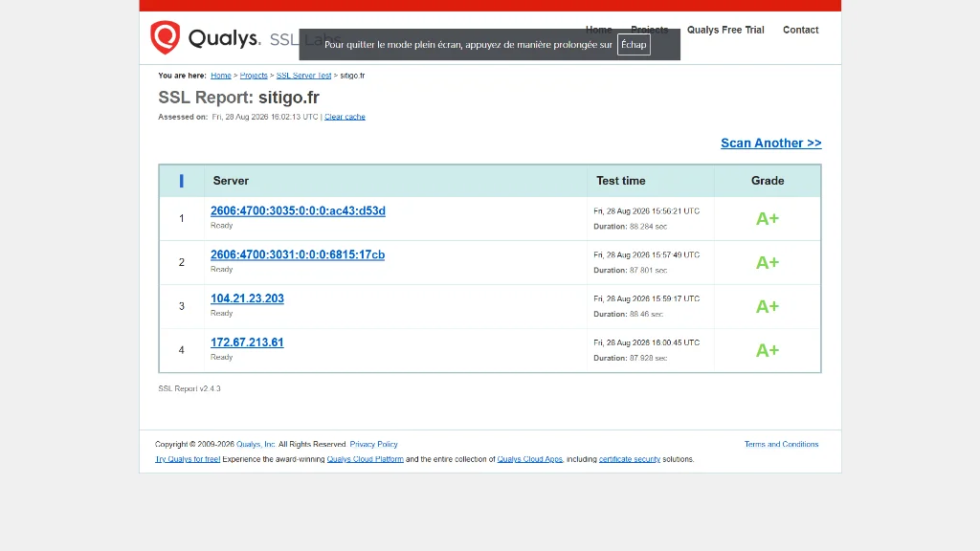Select the A+ grade for server 172.67.213.61
Viewport: 980px width, 551px height.
pos(768,350)
